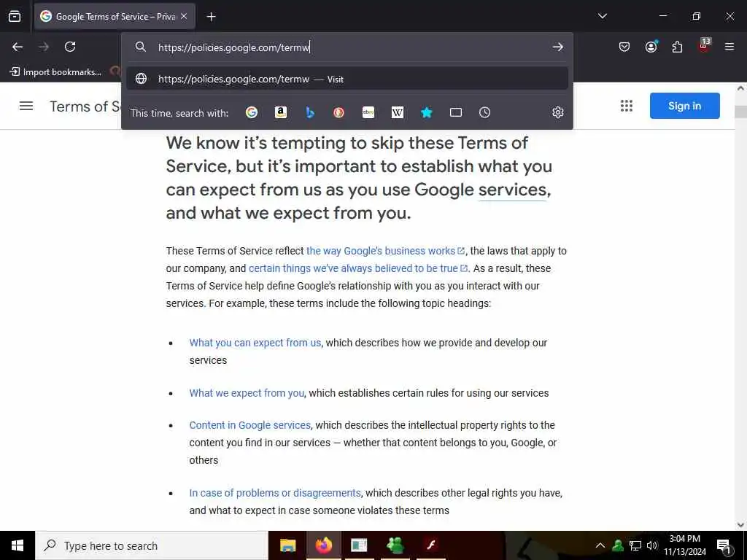Viewport: 747px width, 560px height.
Task: Click the page scrollbar down arrow
Action: click(741, 525)
